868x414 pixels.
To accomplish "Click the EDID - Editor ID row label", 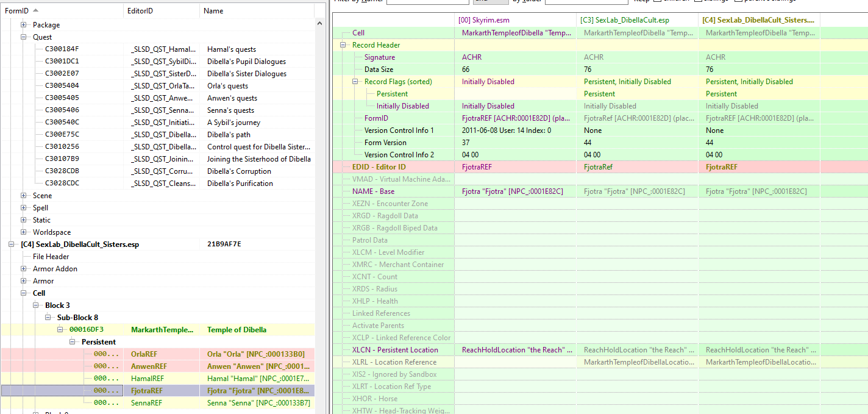I will pyautogui.click(x=379, y=167).
